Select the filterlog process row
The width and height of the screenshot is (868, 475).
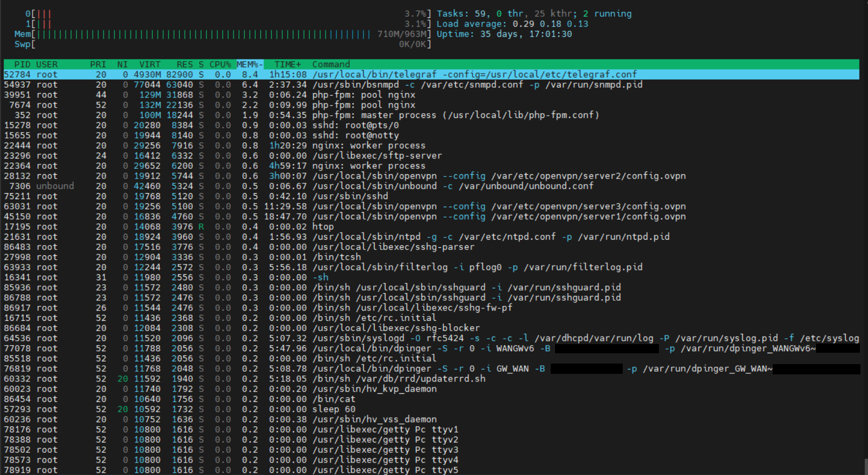pyautogui.click(x=431, y=267)
